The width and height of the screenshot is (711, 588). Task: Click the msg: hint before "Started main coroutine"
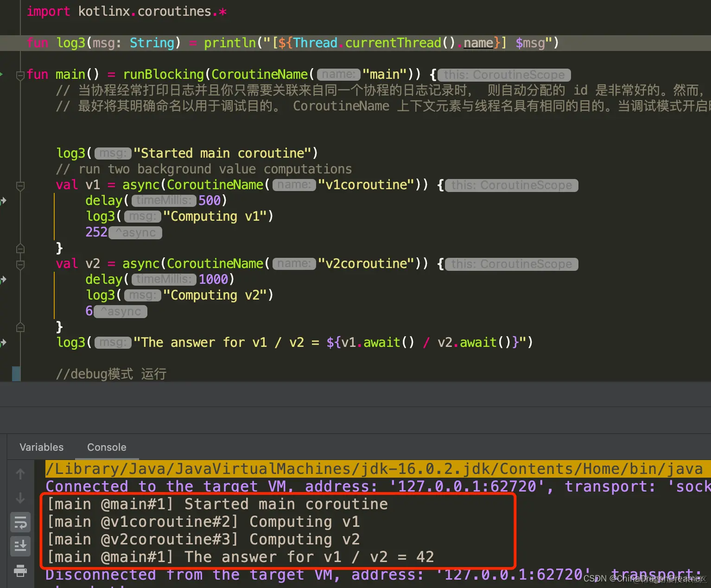113,153
